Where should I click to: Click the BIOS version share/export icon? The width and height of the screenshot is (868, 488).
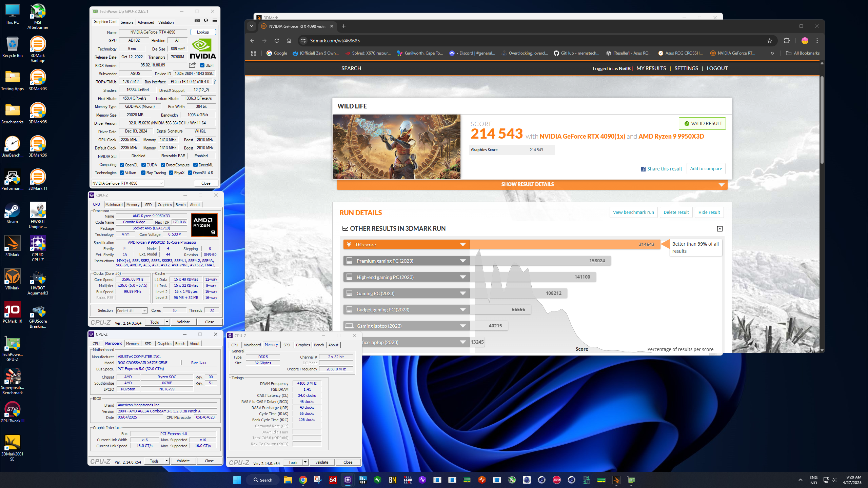coord(192,65)
